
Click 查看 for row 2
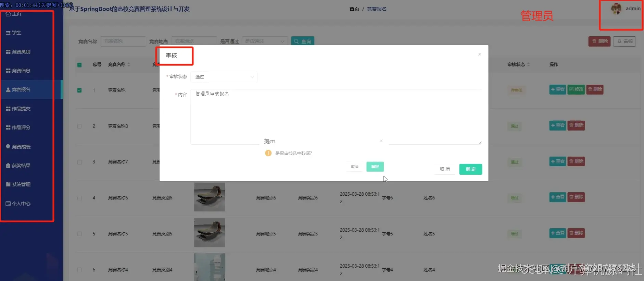557,125
